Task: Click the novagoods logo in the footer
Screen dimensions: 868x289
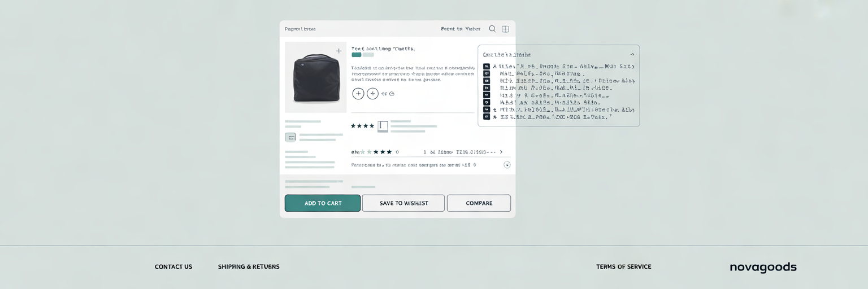Action: (763, 268)
